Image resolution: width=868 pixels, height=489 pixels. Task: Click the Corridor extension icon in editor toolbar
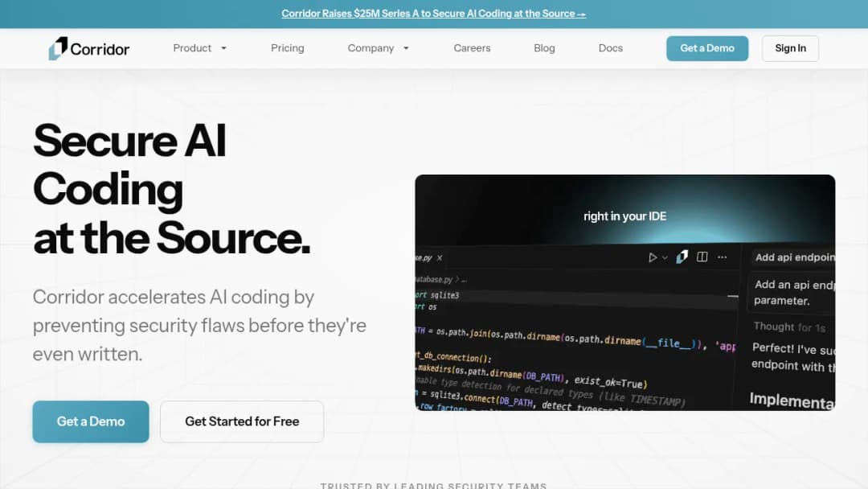(x=682, y=257)
